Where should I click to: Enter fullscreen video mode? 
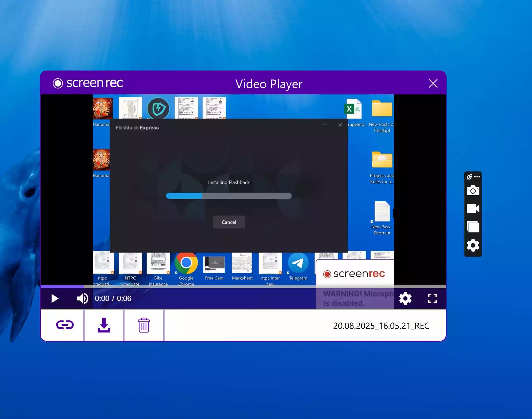pyautogui.click(x=432, y=299)
